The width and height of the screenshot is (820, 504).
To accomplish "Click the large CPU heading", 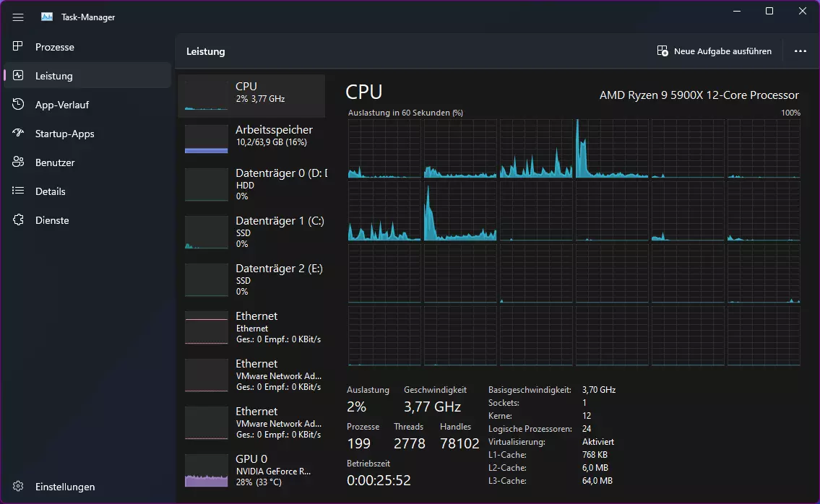I will click(363, 92).
